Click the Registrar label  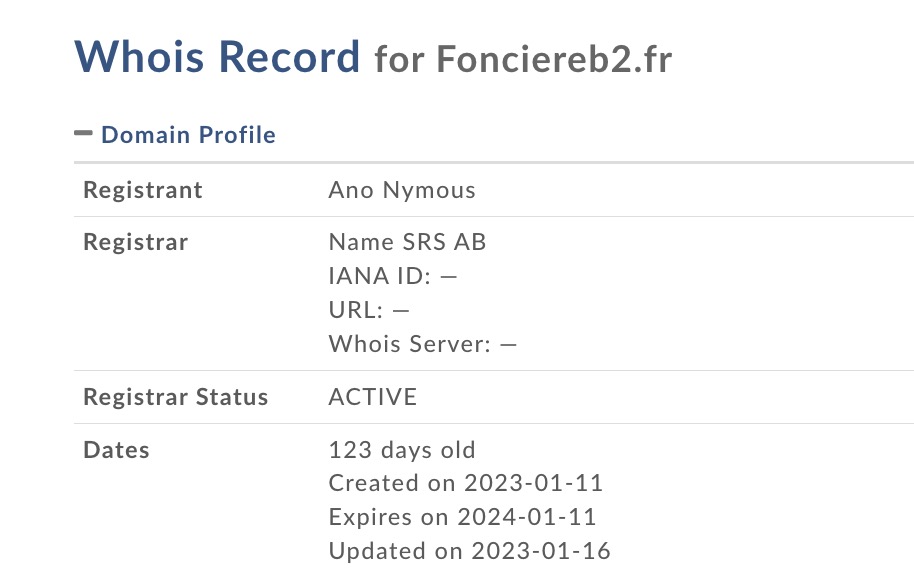click(136, 242)
